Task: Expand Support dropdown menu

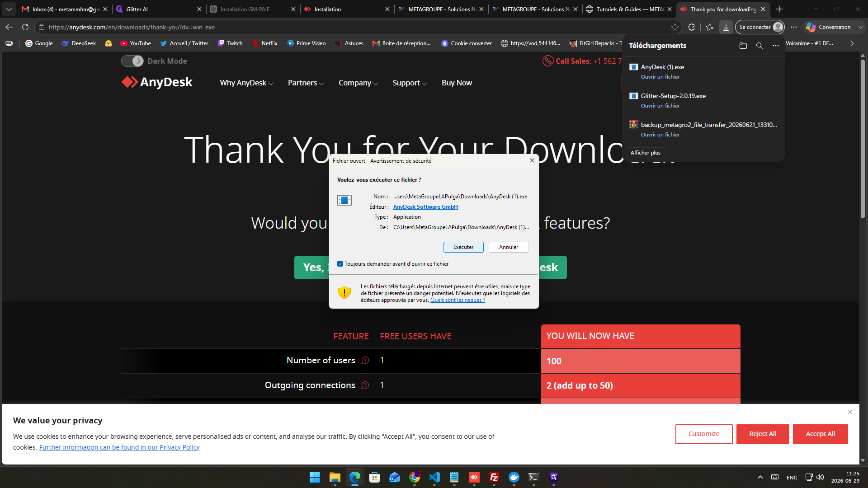Action: (x=410, y=83)
